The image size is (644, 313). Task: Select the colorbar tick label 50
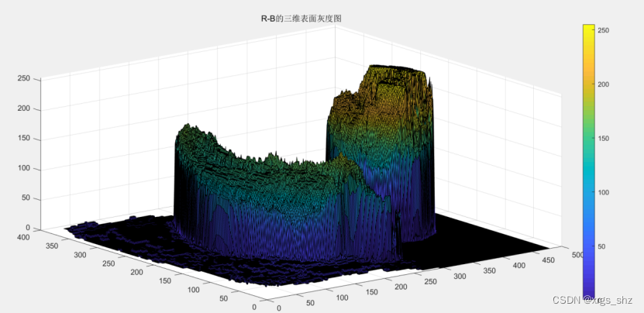coord(601,246)
